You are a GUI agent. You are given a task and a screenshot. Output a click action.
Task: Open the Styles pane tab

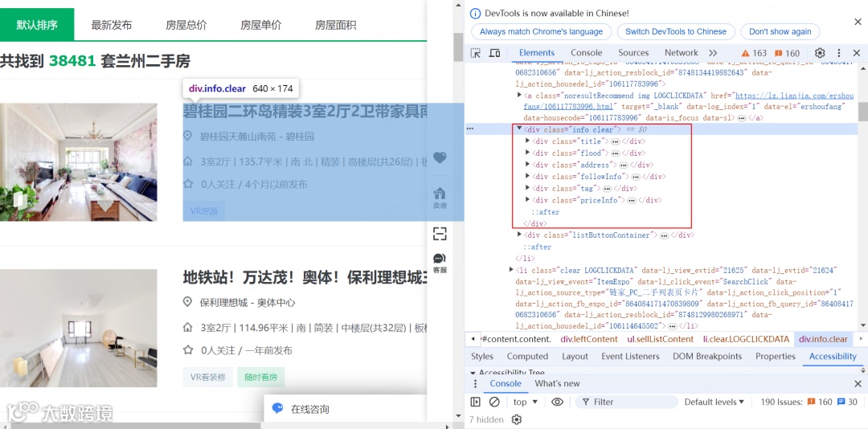click(x=481, y=357)
